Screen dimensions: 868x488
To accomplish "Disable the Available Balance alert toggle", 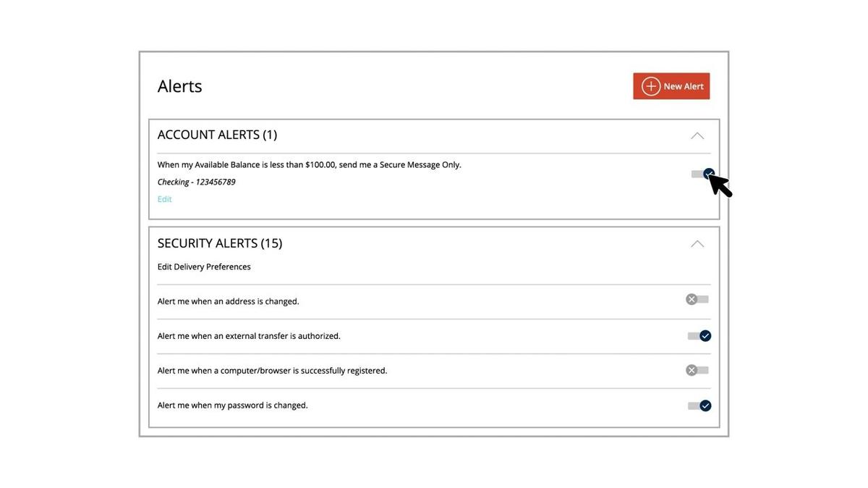I will pyautogui.click(x=701, y=174).
